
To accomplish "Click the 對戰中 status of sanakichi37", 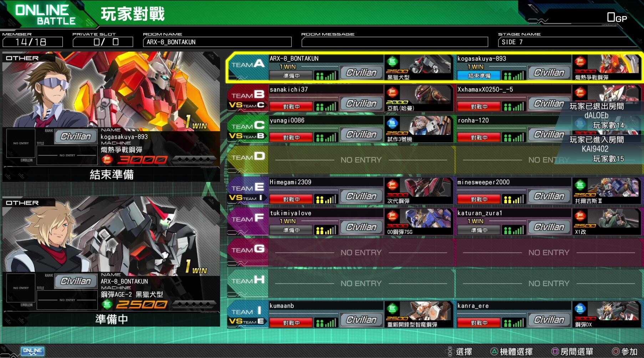I will pos(291,107).
